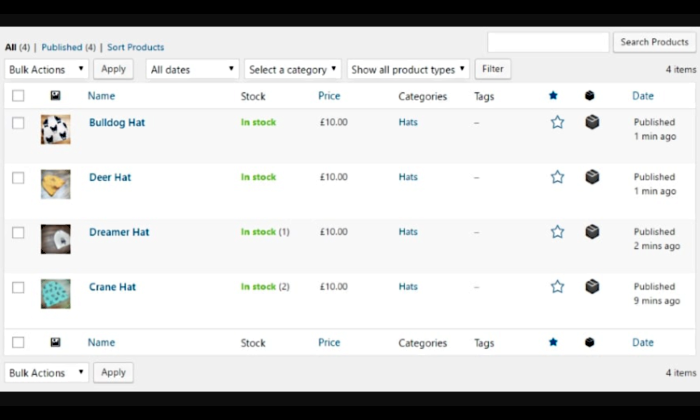This screenshot has width=700, height=420.
Task: Check the Bulldog Hat row checkbox
Action: tap(18, 123)
